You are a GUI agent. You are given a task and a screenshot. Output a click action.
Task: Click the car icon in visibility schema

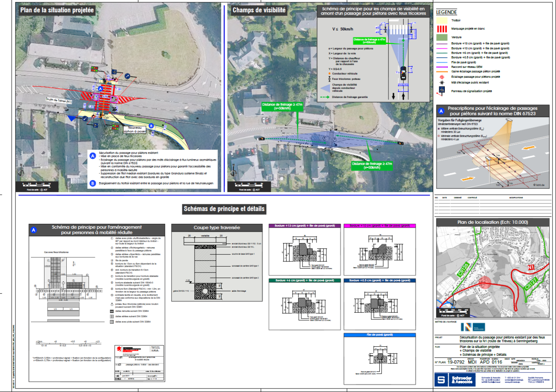pos(403,73)
